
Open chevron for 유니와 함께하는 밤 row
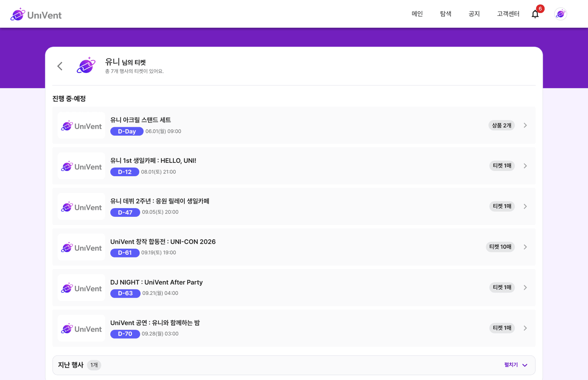[x=525, y=328]
